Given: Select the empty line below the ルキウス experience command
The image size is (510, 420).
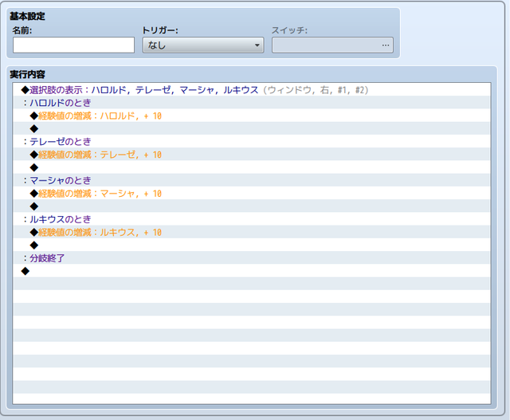Looking at the screenshot, I should click(x=252, y=245).
